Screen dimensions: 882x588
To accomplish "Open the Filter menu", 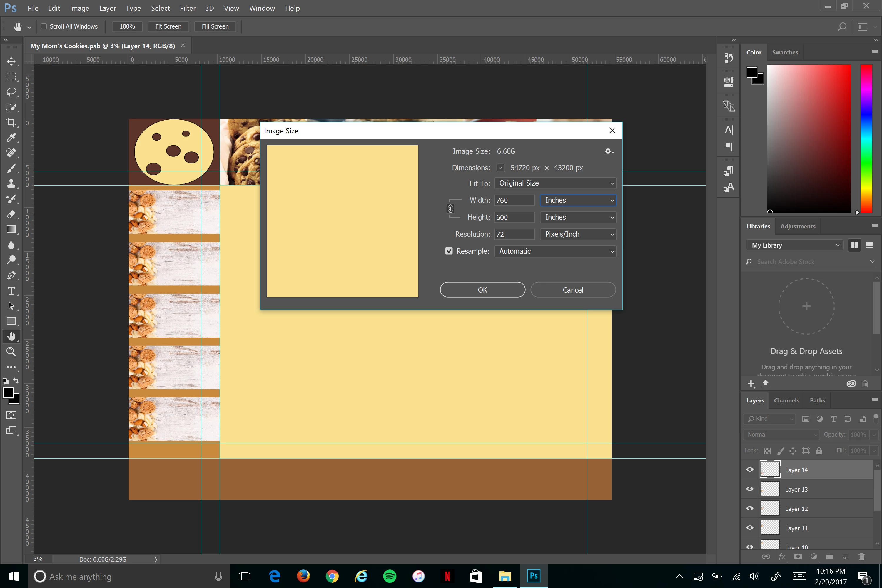I will pos(188,8).
